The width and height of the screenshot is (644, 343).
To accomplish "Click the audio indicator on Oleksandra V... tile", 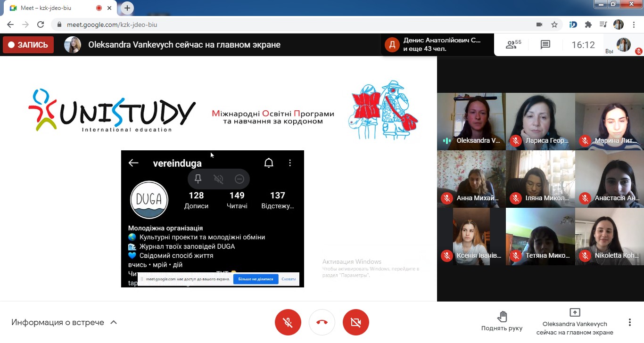I will point(446,140).
